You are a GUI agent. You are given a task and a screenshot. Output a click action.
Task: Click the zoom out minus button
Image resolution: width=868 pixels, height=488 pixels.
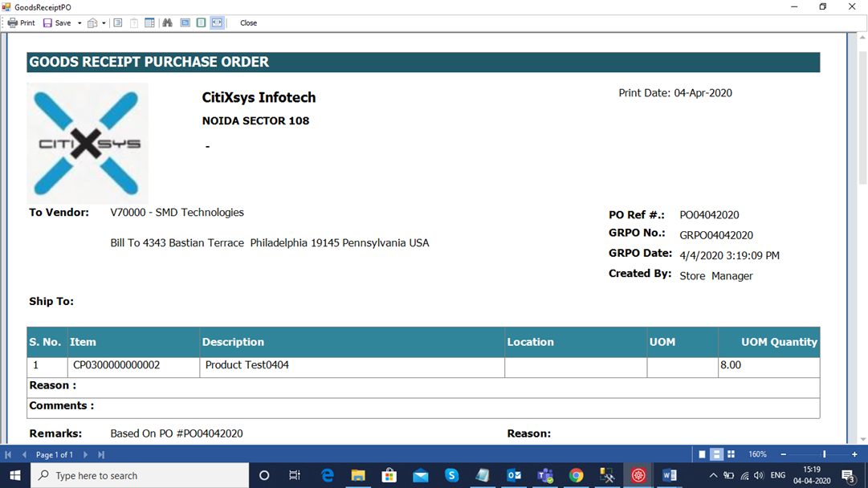pos(784,454)
